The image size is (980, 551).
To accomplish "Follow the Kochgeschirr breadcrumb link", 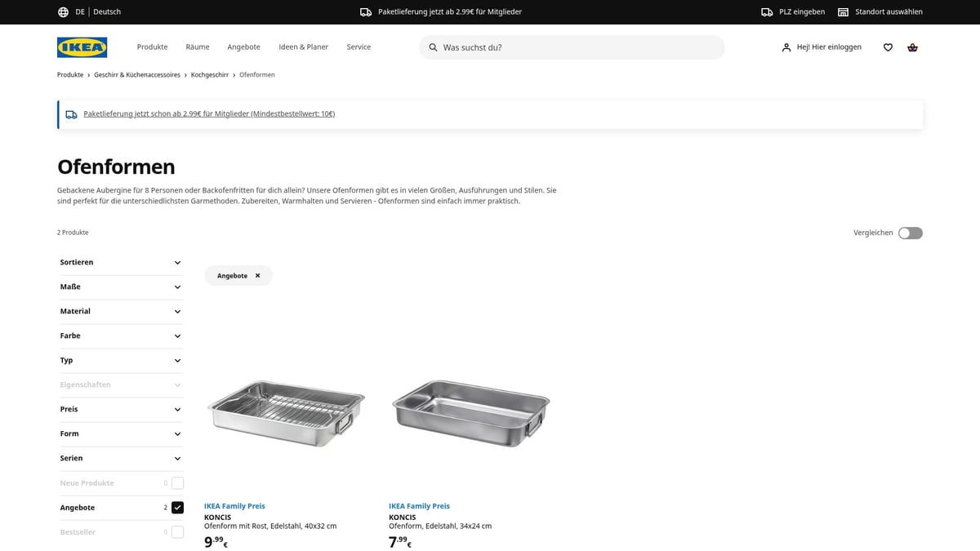I will point(209,74).
